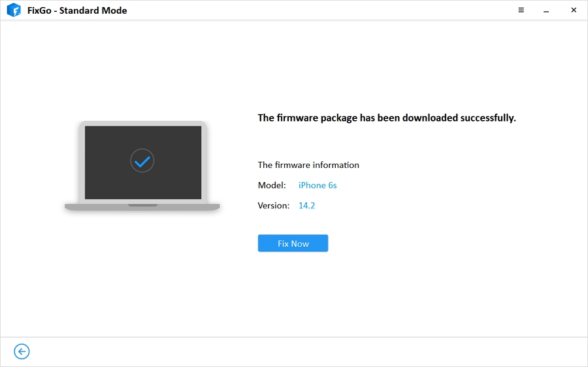The image size is (588, 367).
Task: Click the word 'firmware' in the bold heading
Action: click(x=297, y=118)
